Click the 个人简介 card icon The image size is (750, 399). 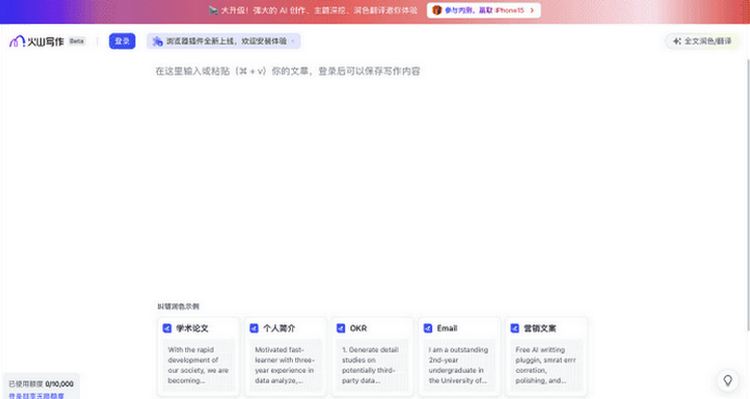254,328
